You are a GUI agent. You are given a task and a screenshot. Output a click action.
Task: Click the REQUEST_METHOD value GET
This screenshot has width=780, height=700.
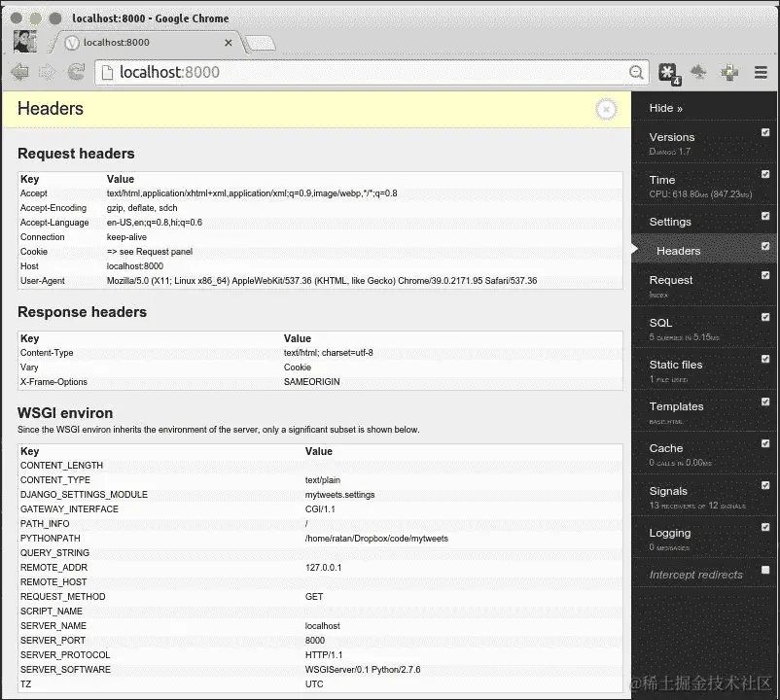(314, 597)
